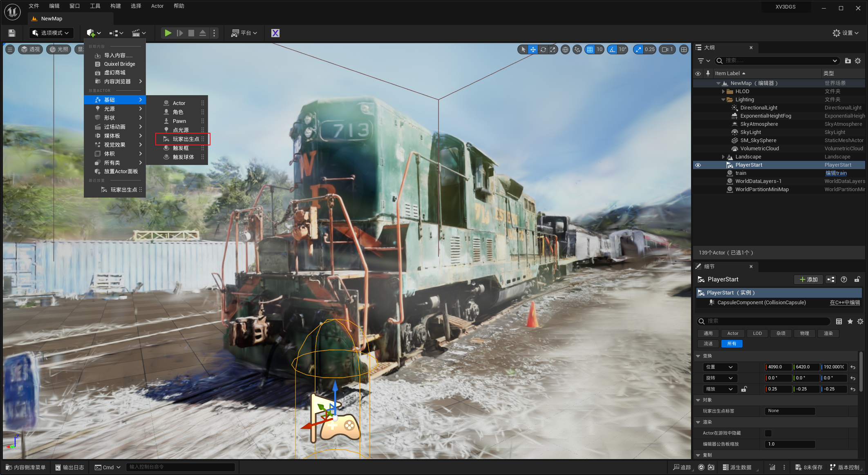Open the 编辑 menu

click(x=54, y=6)
